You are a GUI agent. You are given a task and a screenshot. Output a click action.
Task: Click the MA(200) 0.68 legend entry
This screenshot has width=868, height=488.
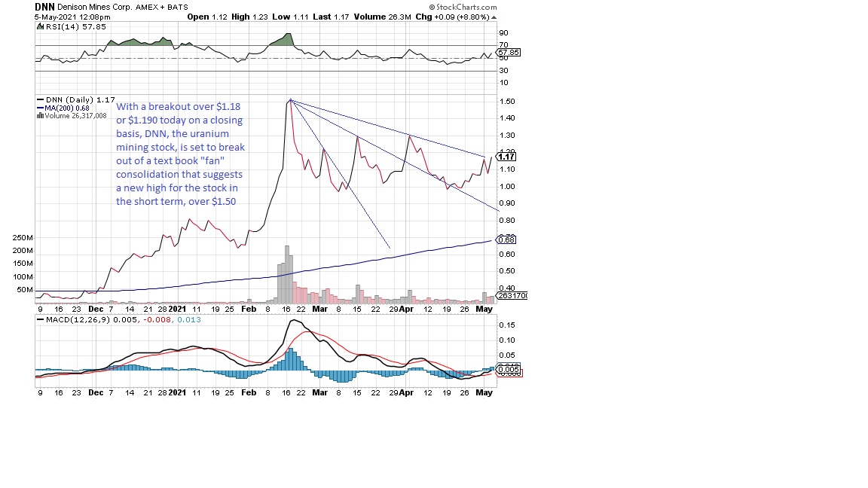pos(67,108)
